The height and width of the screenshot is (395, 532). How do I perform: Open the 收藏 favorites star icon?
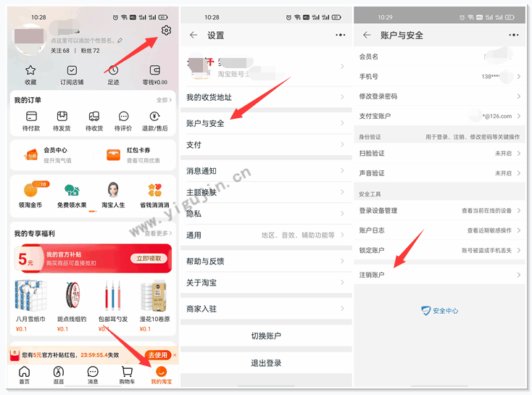click(x=30, y=70)
